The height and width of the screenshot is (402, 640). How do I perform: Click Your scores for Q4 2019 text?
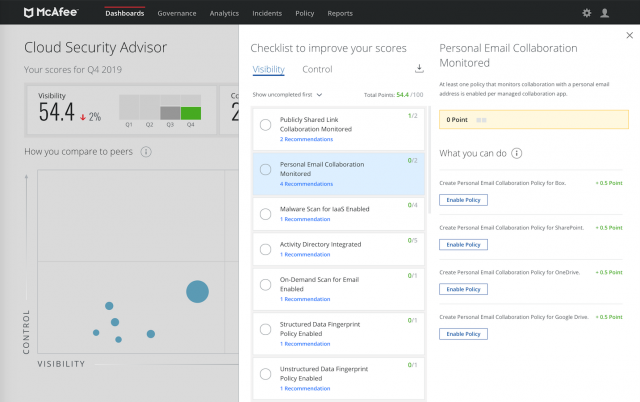[73, 70]
